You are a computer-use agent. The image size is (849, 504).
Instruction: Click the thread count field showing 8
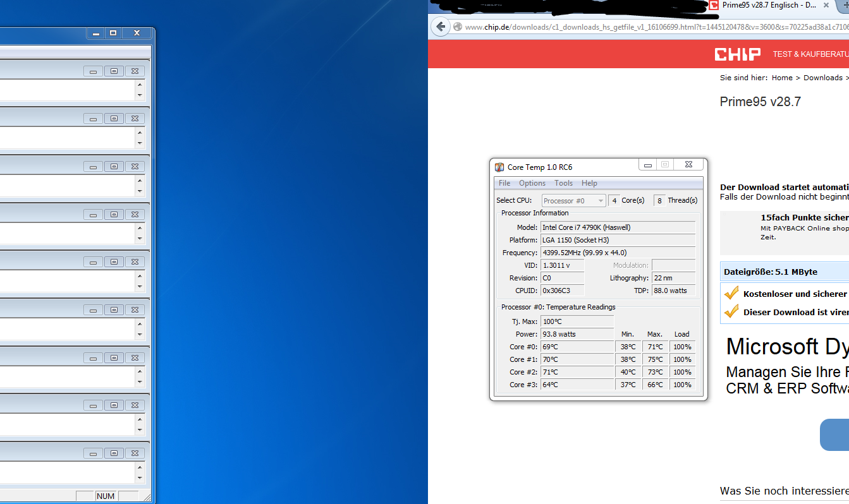tap(659, 200)
